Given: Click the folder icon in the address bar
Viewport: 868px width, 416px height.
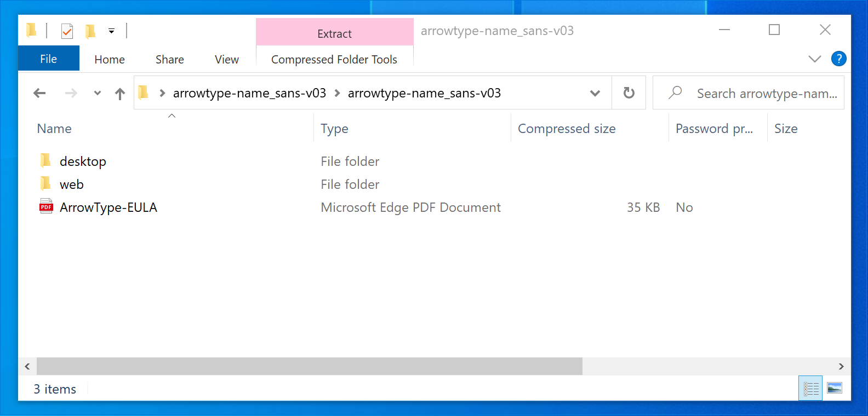Looking at the screenshot, I should (144, 93).
